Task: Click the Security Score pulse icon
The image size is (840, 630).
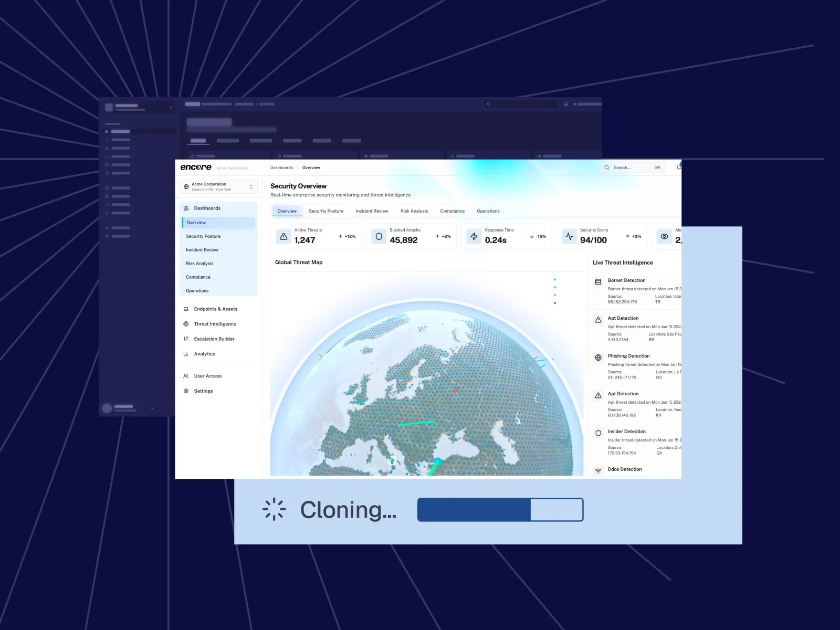Action: (569, 236)
